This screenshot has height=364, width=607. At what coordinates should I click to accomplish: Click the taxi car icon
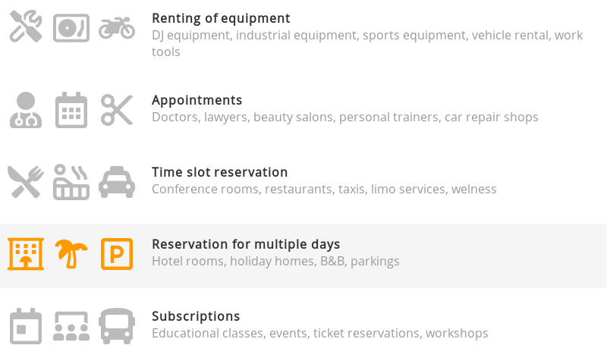tap(117, 182)
